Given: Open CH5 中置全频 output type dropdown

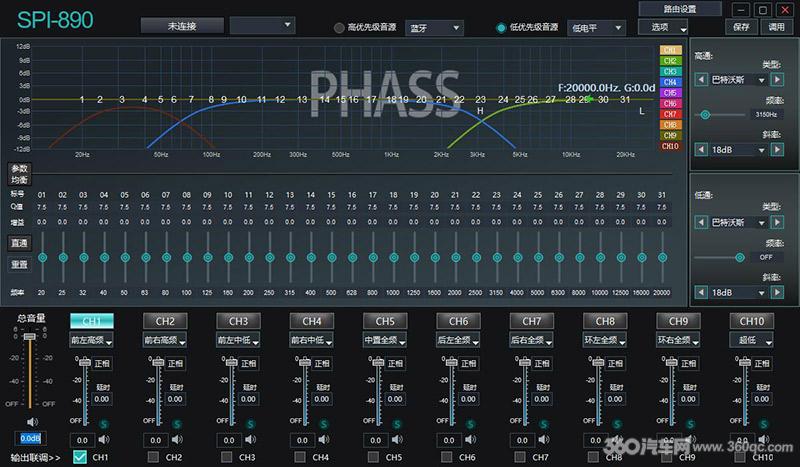Looking at the screenshot, I should tap(385, 340).
